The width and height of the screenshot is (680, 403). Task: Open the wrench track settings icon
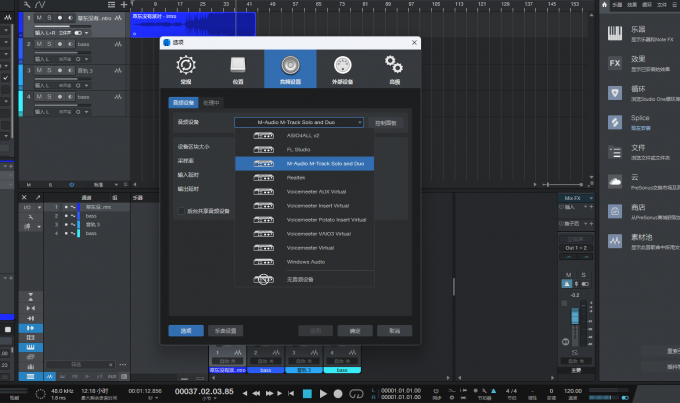click(27, 5)
